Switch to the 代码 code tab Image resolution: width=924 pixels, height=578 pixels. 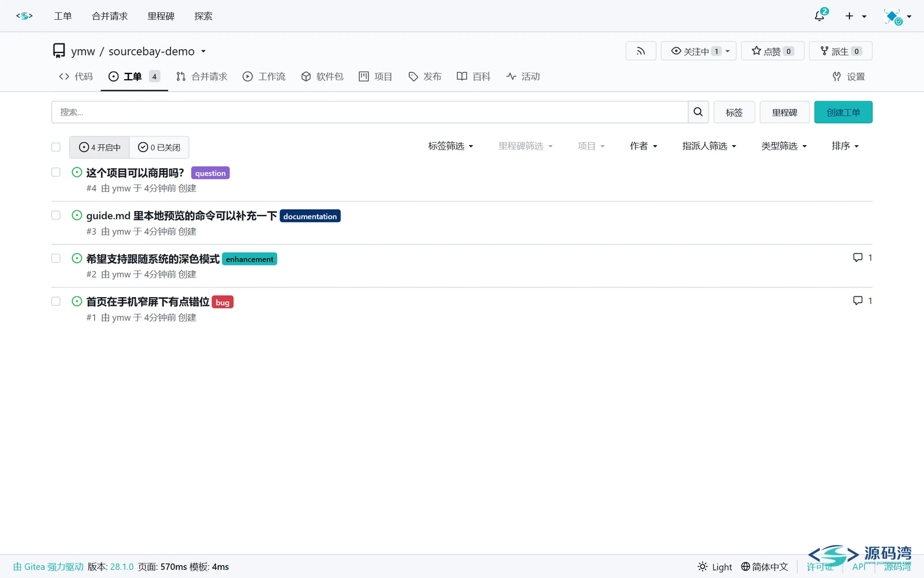coord(76,76)
